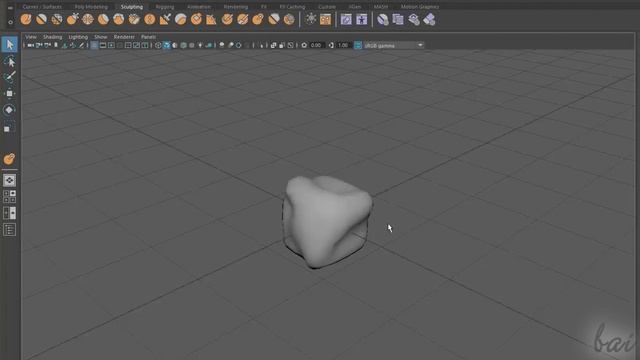Select the Imprint sculpt tool icon
Viewport: 640px width, 360px height.
[165, 19]
